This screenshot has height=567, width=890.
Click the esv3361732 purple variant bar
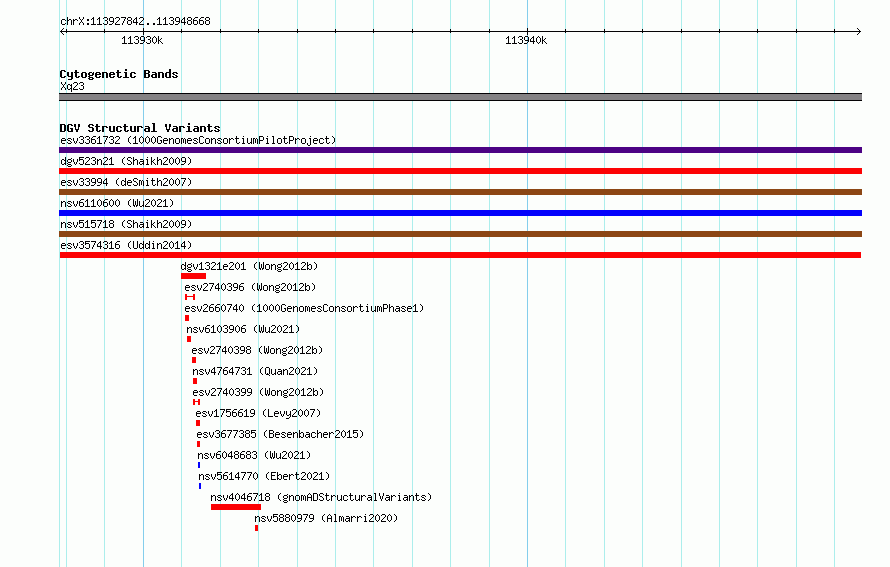(460, 150)
